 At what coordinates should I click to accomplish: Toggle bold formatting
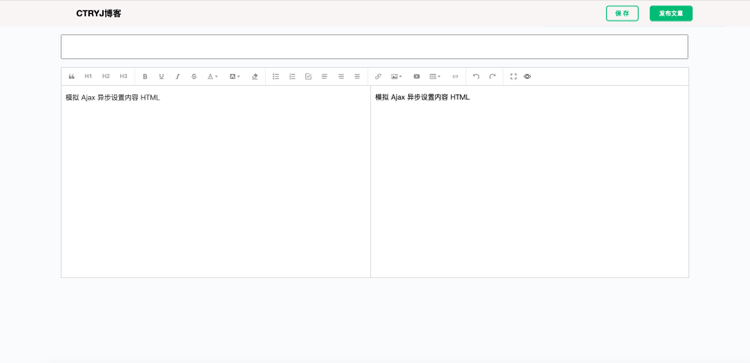(145, 77)
